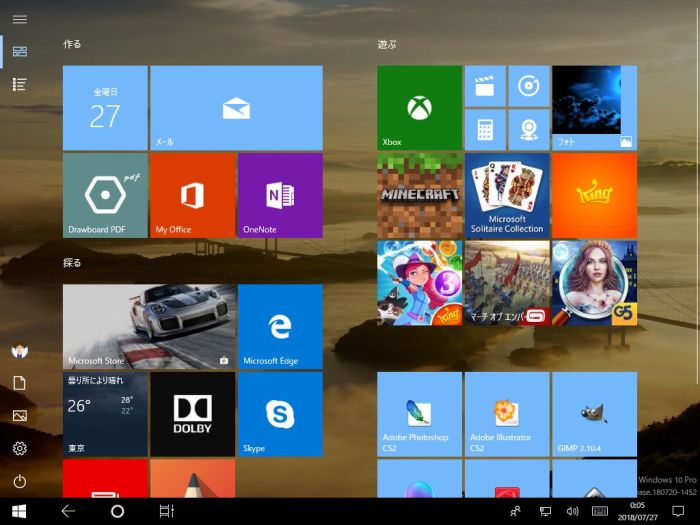Open the Tokyo weather live tile
Image resolution: width=700 pixels, height=525 pixels.
[105, 414]
